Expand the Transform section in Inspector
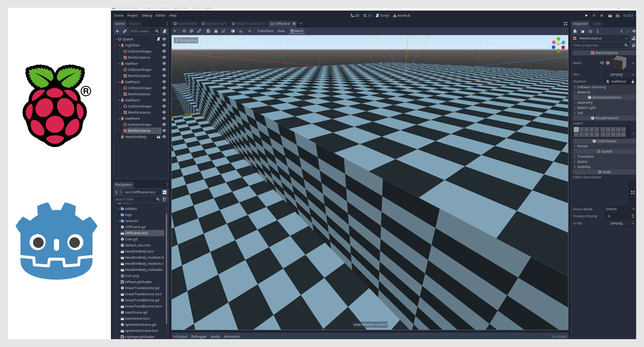Image resolution: width=644 pixels, height=347 pixels. tap(585, 157)
